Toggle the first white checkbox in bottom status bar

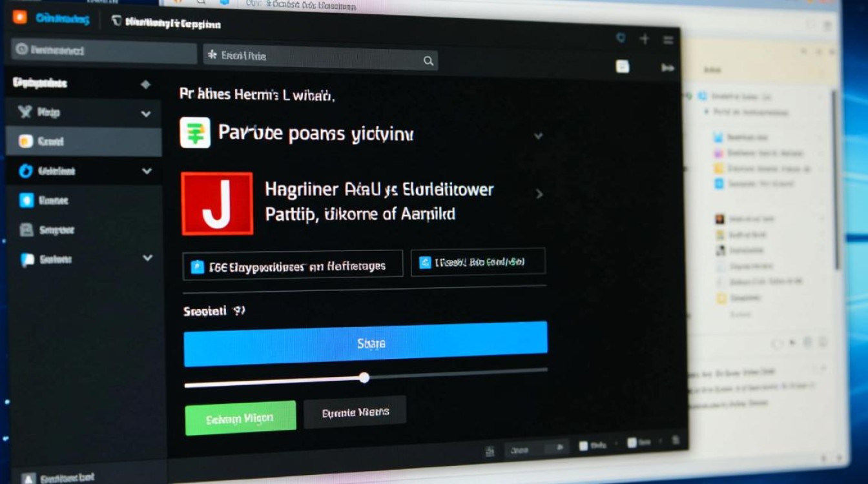pos(583,445)
